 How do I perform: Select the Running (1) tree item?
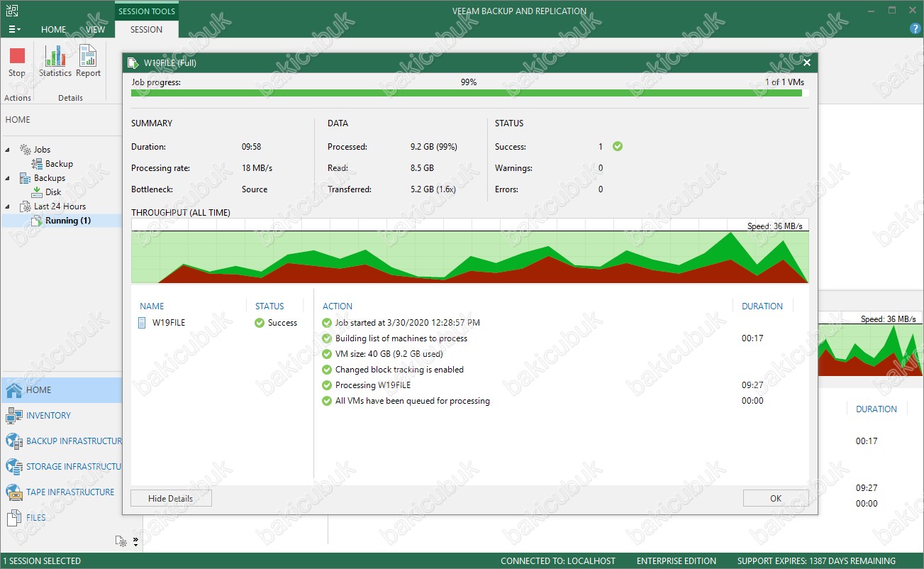point(68,221)
